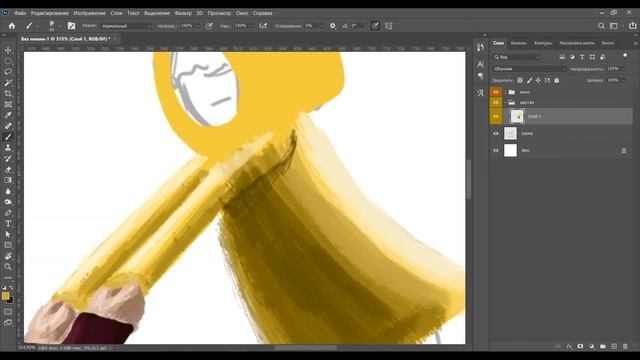Screen dimensions: 640x360
Task: Go to the Home screen
Action: (12, 26)
